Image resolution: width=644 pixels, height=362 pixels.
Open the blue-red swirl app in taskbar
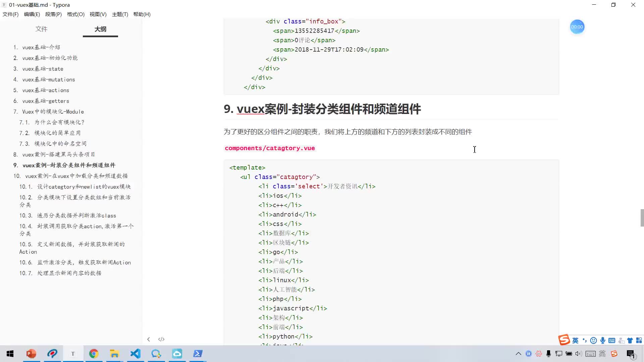[x=52, y=354]
